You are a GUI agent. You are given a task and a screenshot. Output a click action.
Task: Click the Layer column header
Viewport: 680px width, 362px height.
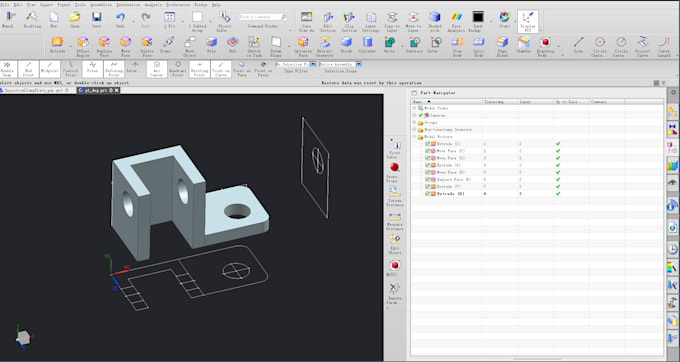[536, 102]
